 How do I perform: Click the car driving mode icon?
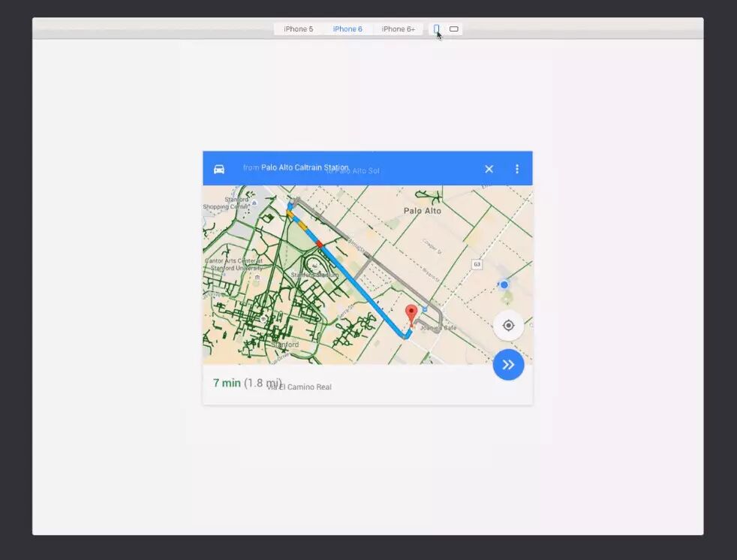[219, 169]
